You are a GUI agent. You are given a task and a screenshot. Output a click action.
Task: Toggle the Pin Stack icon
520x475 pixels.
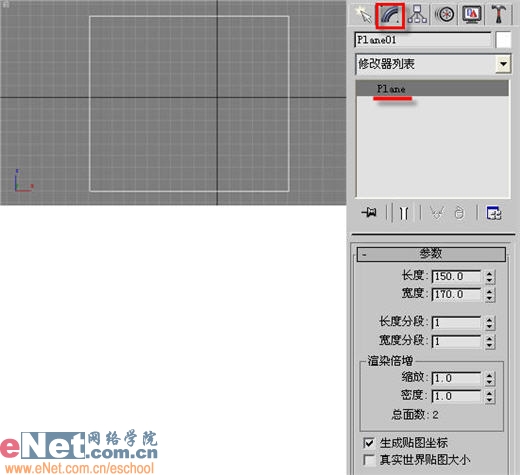click(x=369, y=213)
